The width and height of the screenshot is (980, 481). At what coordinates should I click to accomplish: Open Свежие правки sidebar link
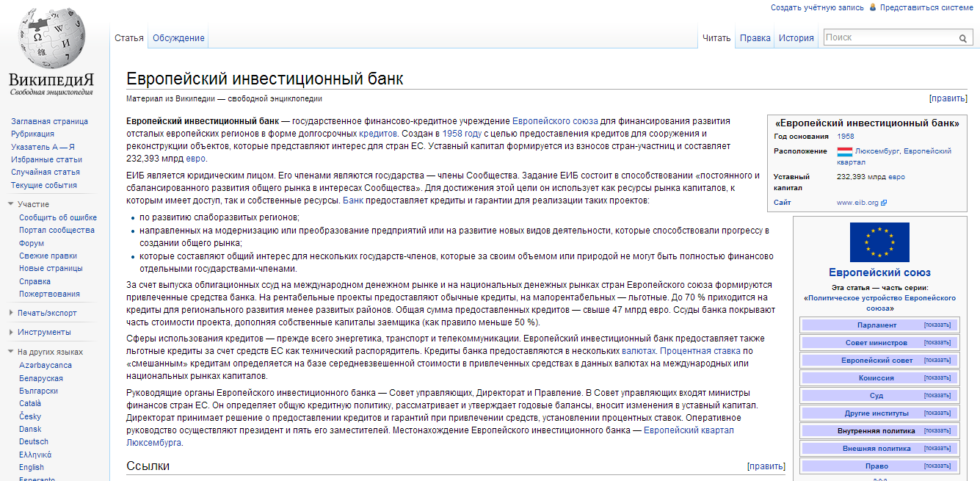point(48,256)
